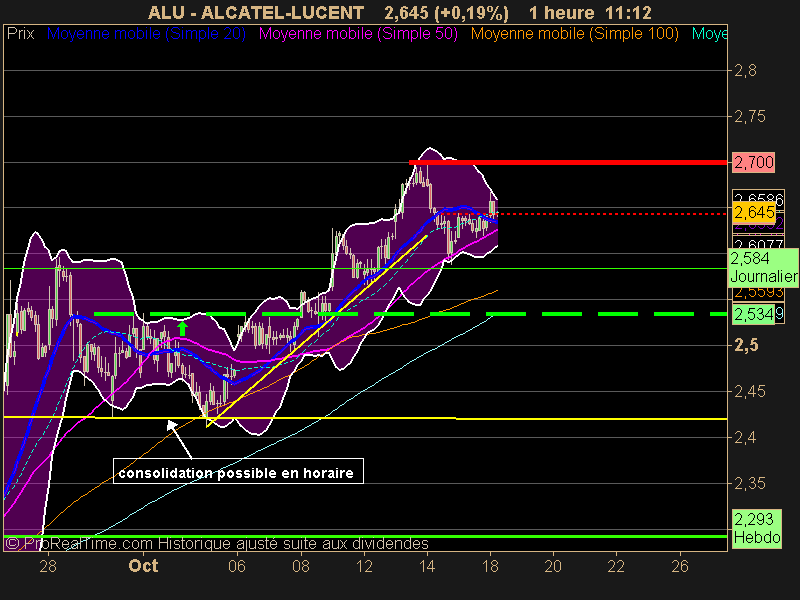Screen dimensions: 800x600
Task: Click the price change '2,645 (+0,19%)'
Action: 446,13
